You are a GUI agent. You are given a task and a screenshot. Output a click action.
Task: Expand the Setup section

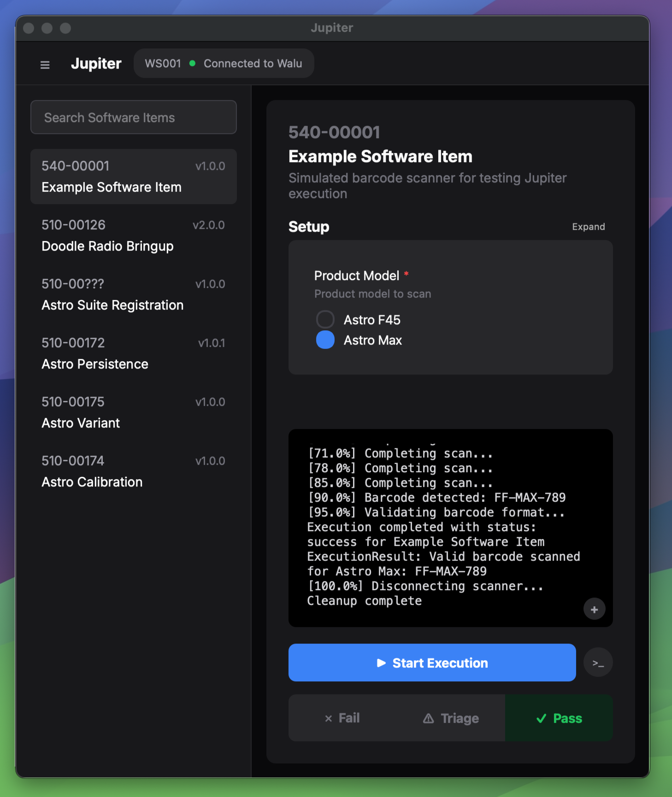pos(588,227)
